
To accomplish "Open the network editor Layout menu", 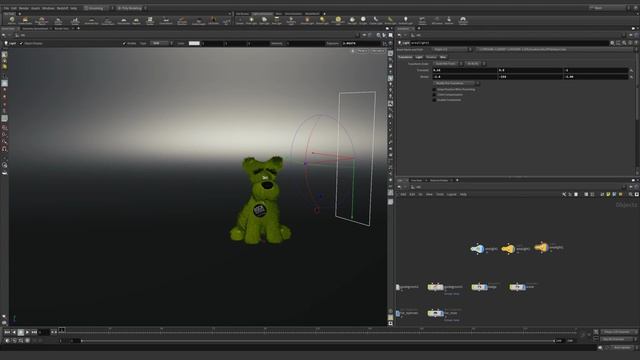I will [451, 194].
